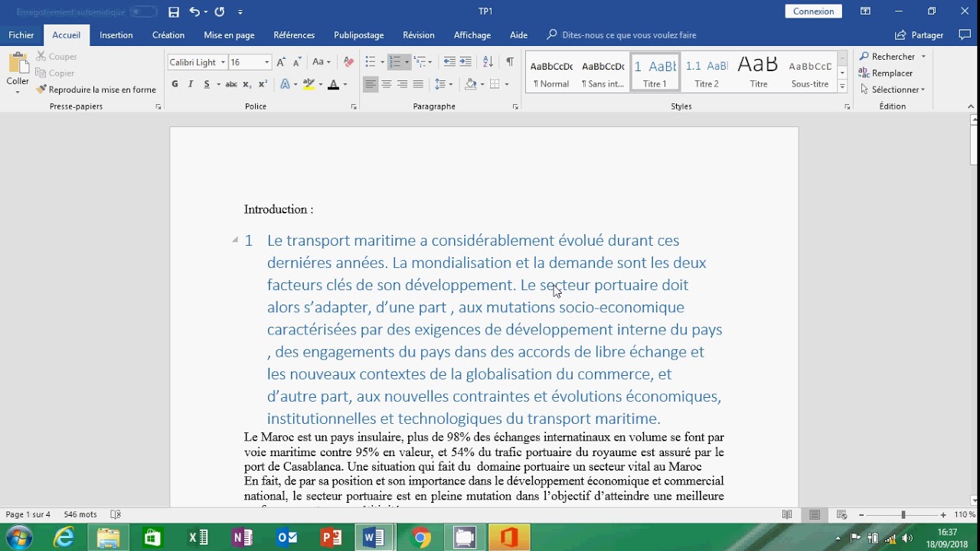Screen dimensions: 980x551
Task: Toggle paragraph marks display
Action: coord(509,62)
